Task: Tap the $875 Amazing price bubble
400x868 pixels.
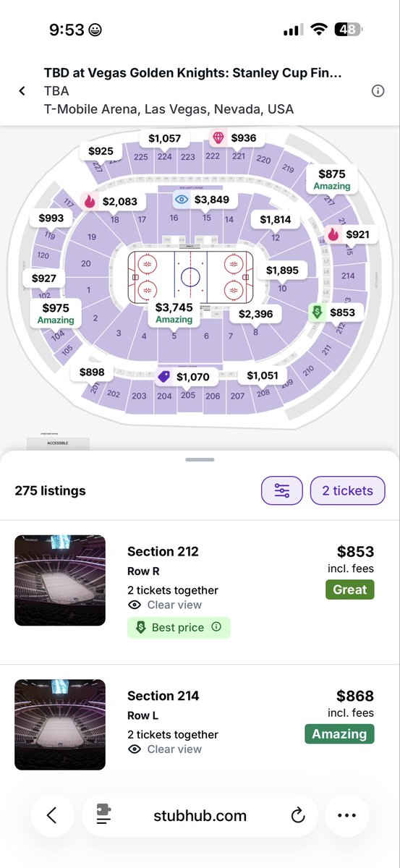Action: 332,179
